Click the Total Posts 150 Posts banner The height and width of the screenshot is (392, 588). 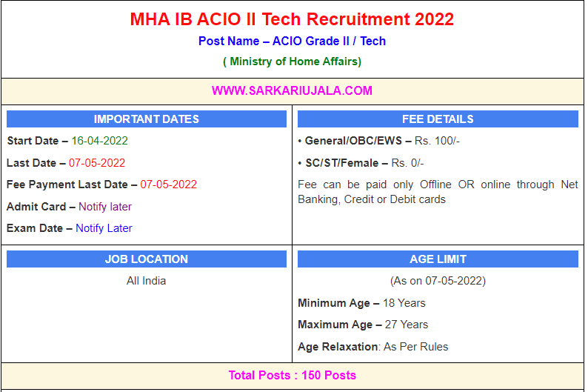pyautogui.click(x=292, y=375)
